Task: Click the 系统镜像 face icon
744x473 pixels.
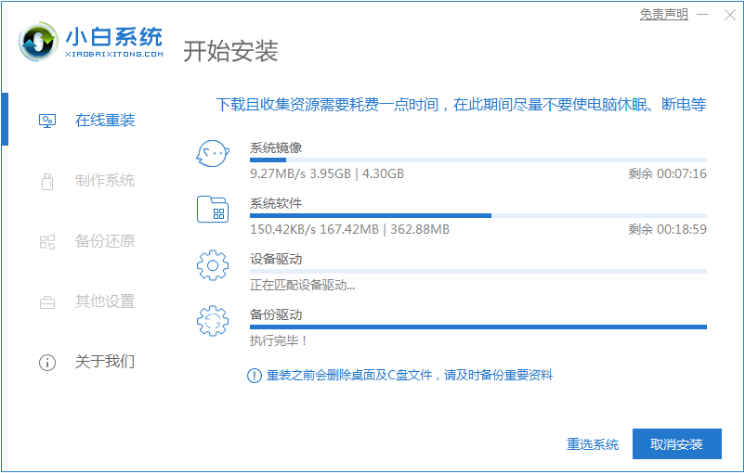Action: 214,155
